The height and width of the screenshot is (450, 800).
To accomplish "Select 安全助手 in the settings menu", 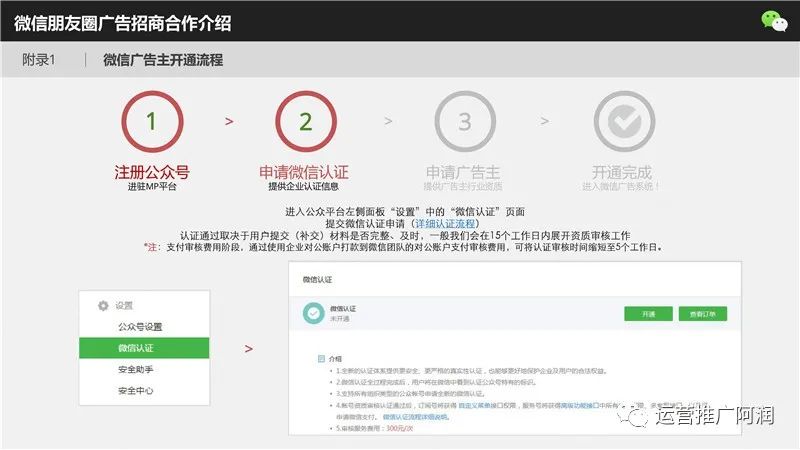I will 136,369.
